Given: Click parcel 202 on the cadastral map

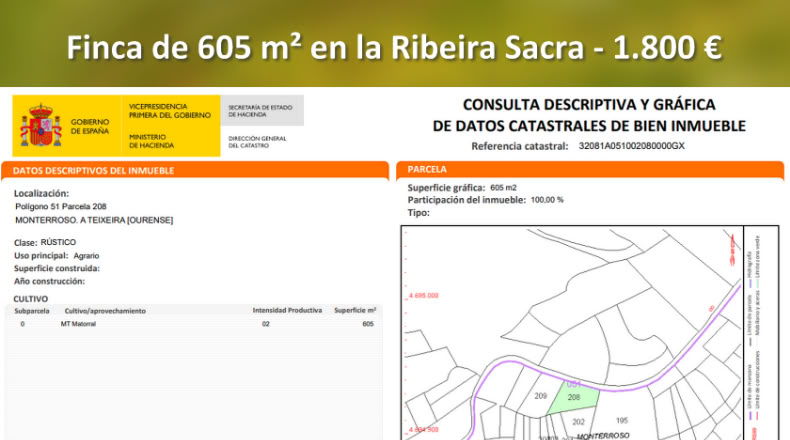Looking at the screenshot, I should tap(578, 422).
